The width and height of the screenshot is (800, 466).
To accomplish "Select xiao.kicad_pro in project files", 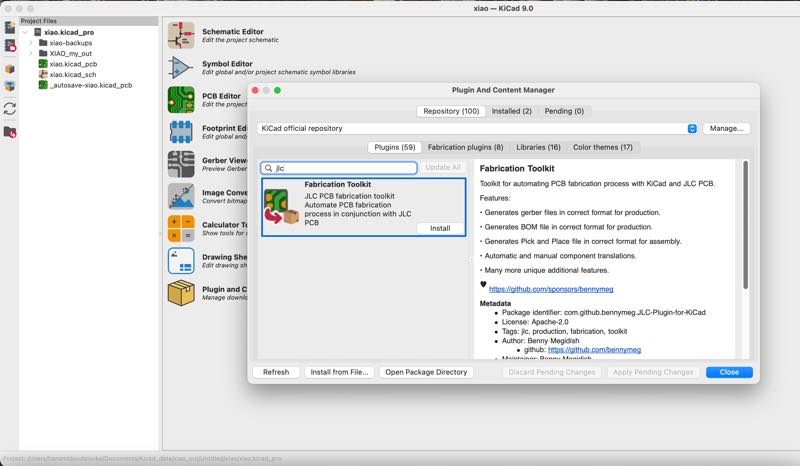I will point(68,32).
